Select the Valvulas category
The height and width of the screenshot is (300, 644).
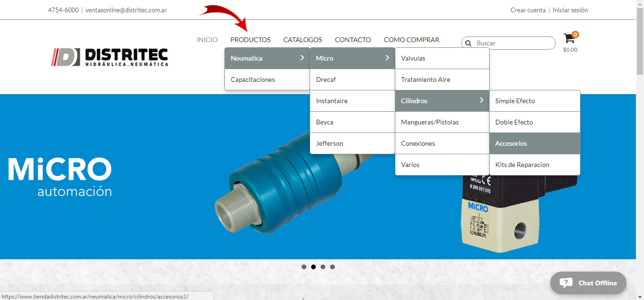(442, 58)
